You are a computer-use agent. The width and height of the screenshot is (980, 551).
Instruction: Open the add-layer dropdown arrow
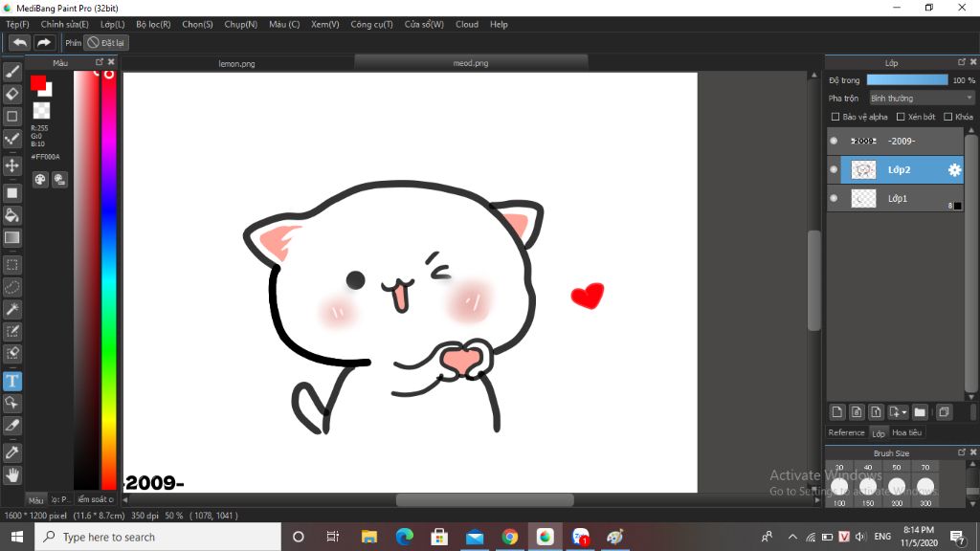(x=903, y=412)
